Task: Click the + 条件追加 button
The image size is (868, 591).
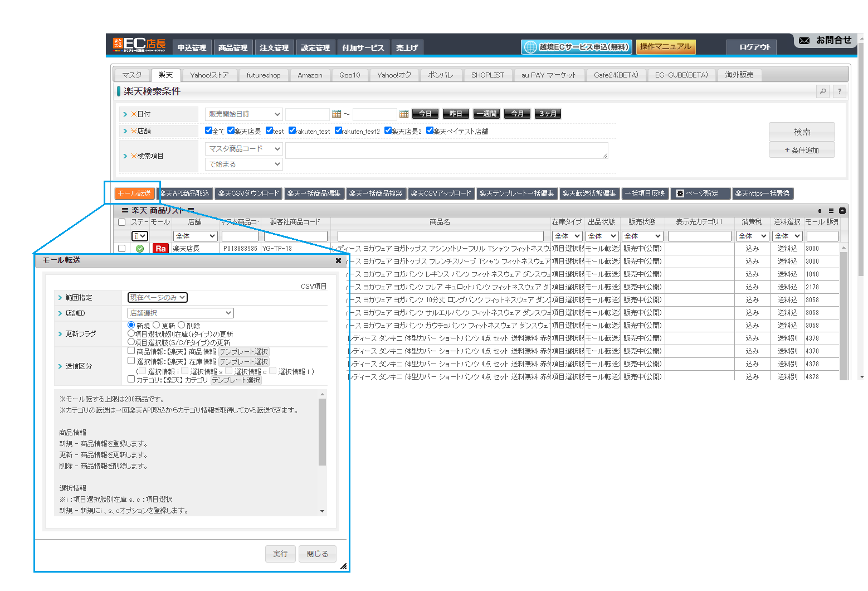Action: click(x=802, y=150)
